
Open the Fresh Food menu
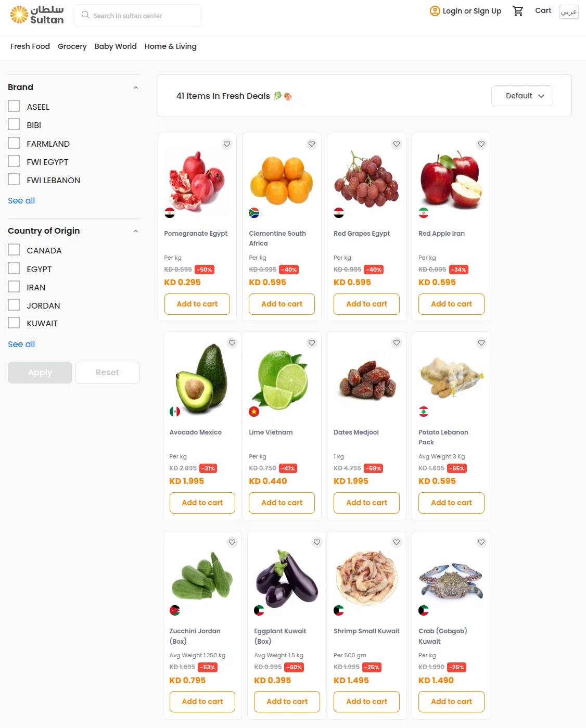click(x=30, y=46)
